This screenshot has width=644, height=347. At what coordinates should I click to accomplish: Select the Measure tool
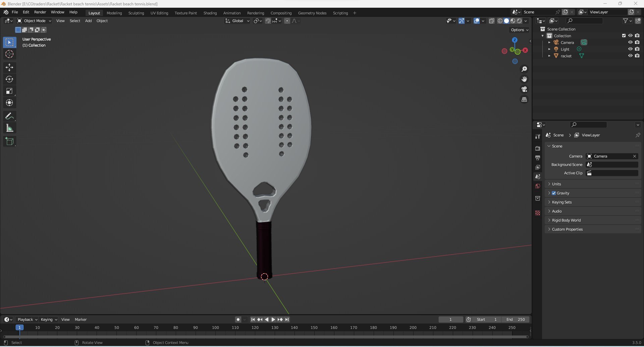pyautogui.click(x=9, y=128)
